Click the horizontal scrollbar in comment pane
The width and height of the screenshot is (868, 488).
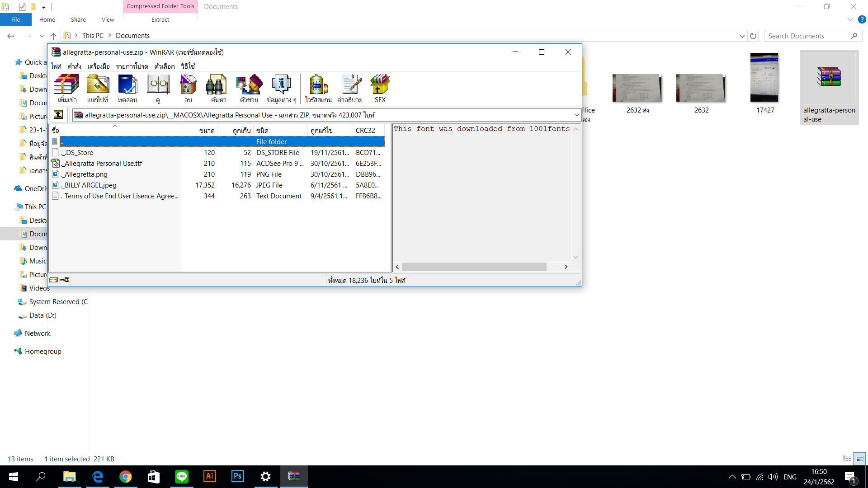click(x=474, y=267)
